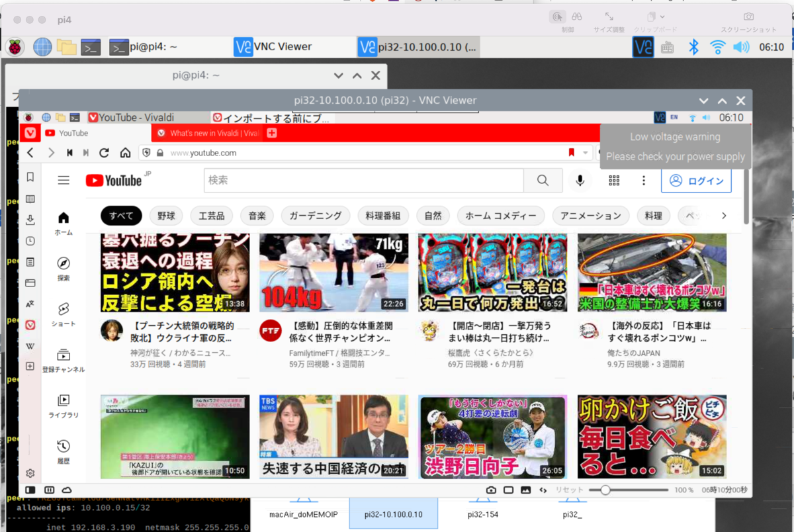Go forward in Vivaldi history
794x532 pixels.
pos(51,153)
